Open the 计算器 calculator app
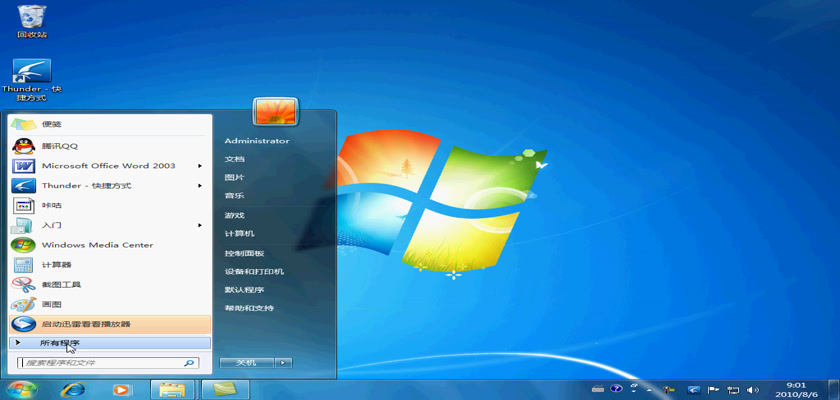The image size is (840, 400). (56, 264)
